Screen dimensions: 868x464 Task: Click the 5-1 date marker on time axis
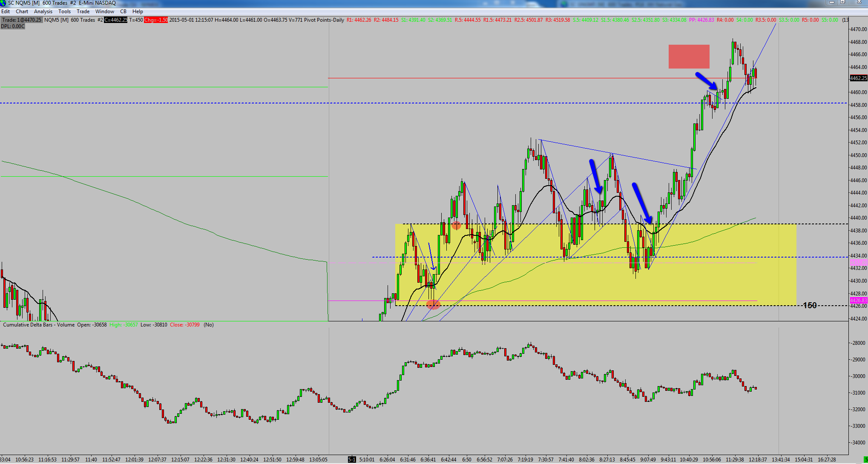coord(352,460)
